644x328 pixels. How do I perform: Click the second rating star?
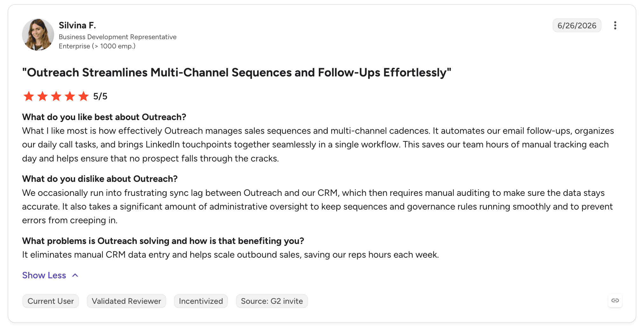point(42,96)
